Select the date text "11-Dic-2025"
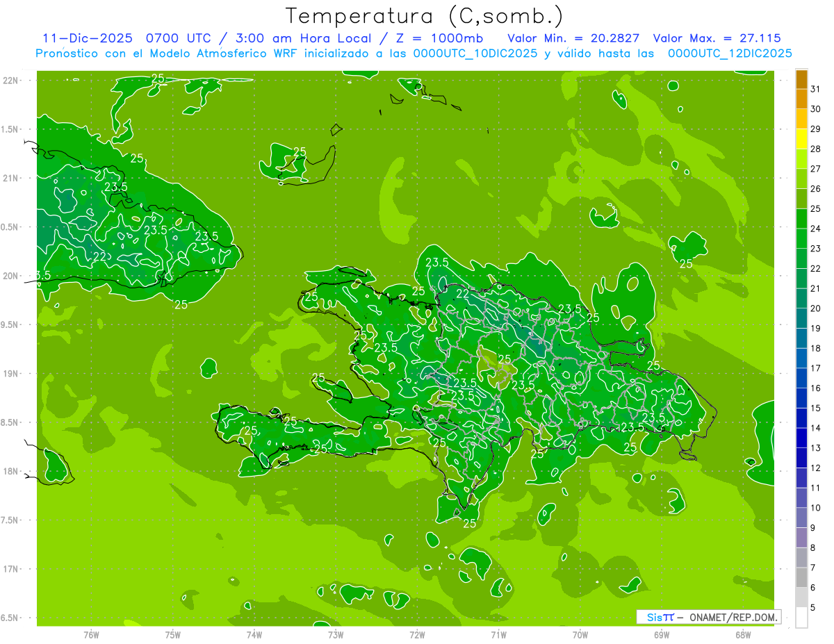 pyautogui.click(x=88, y=38)
